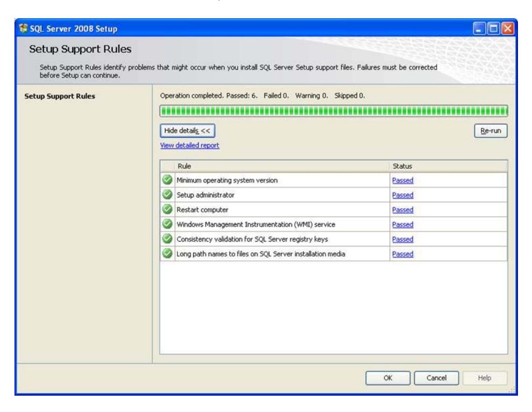Click the 'Operation completed. Passed: 6' summary text
This screenshot has width=532, height=412.
[x=262, y=96]
